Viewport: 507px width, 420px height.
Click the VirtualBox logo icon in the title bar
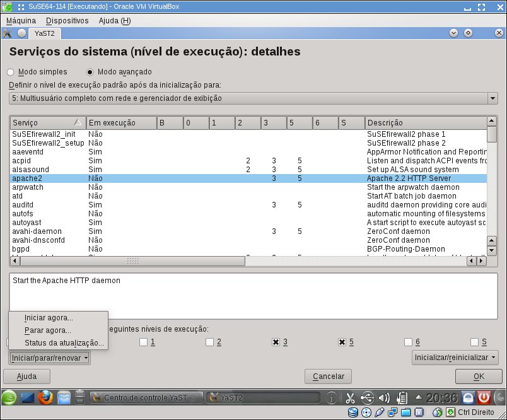tap(7, 6)
